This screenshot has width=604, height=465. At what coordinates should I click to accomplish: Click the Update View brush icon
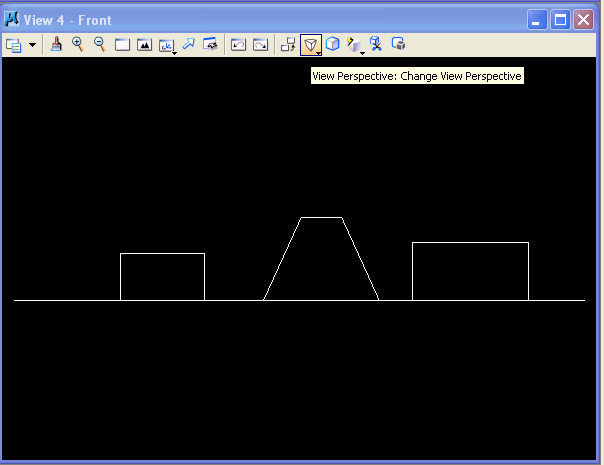[56, 44]
